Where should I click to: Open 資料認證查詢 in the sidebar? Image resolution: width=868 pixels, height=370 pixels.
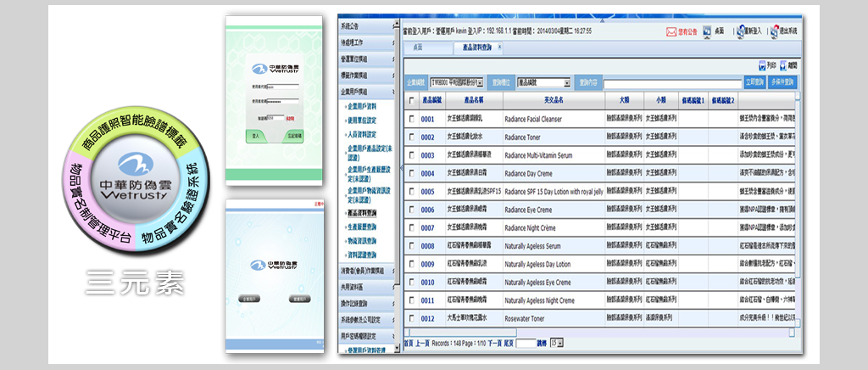click(x=362, y=255)
